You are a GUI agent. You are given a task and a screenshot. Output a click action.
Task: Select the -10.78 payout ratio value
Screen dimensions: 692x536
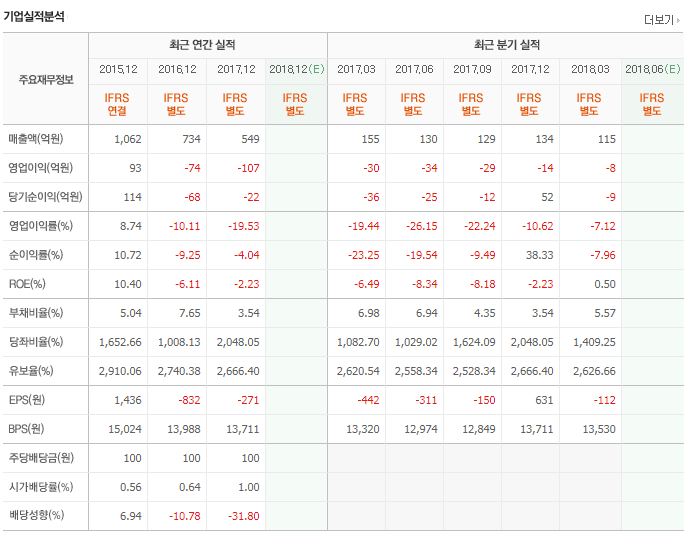tap(185, 516)
